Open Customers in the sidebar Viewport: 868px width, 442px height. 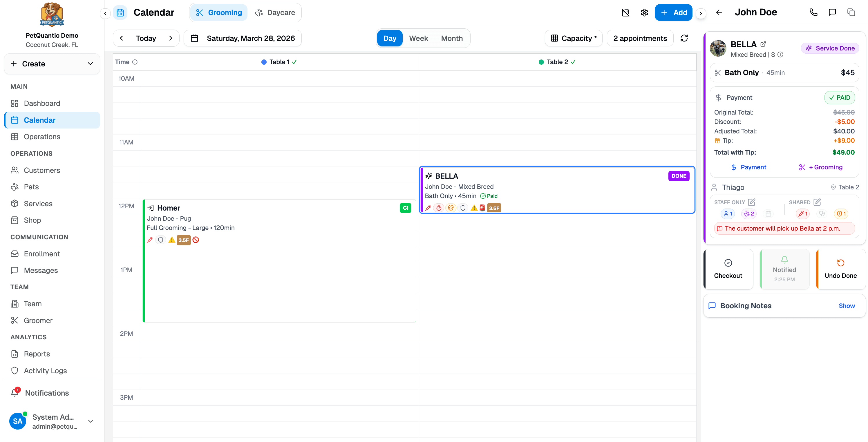pos(52,170)
